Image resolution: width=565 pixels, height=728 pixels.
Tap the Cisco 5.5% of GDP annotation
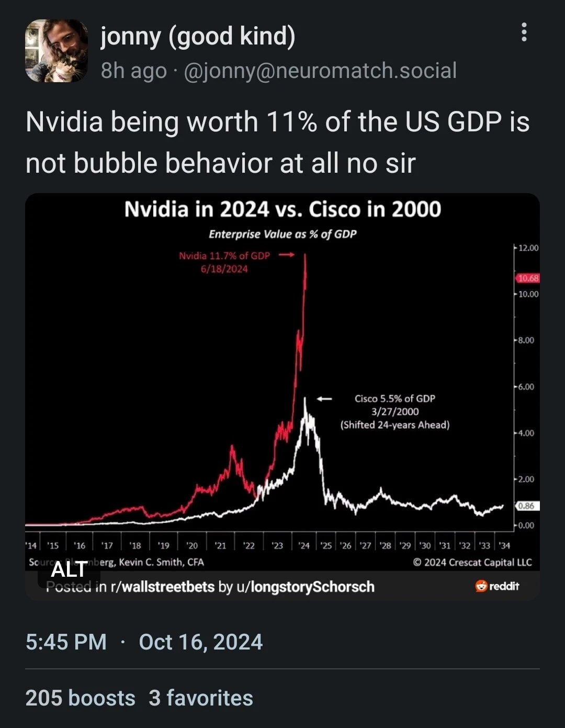pos(395,411)
